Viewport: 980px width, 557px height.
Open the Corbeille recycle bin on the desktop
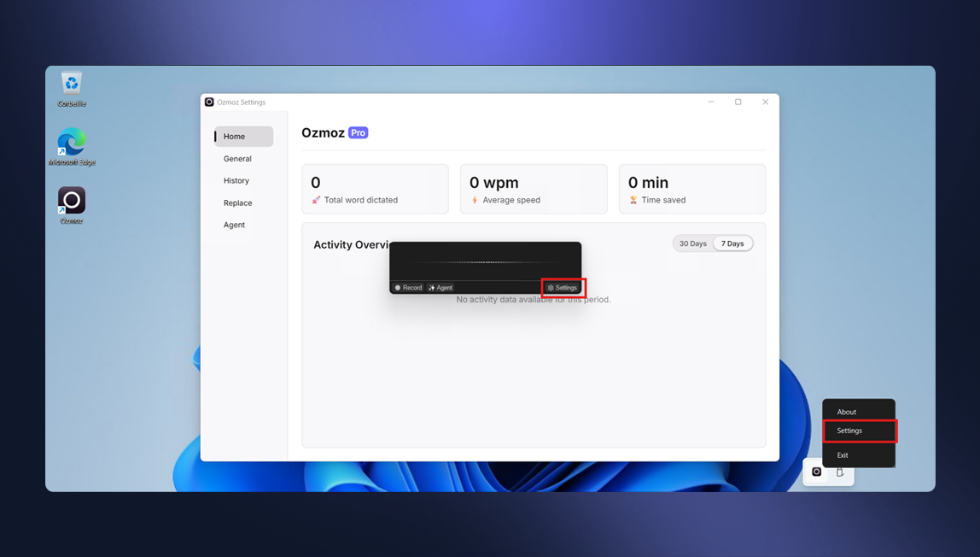coord(71,85)
